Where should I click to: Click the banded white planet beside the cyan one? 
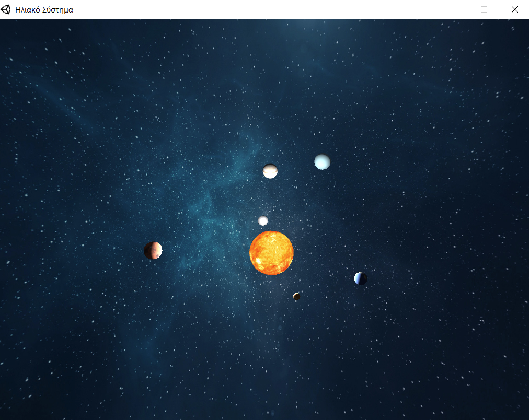coord(270,171)
